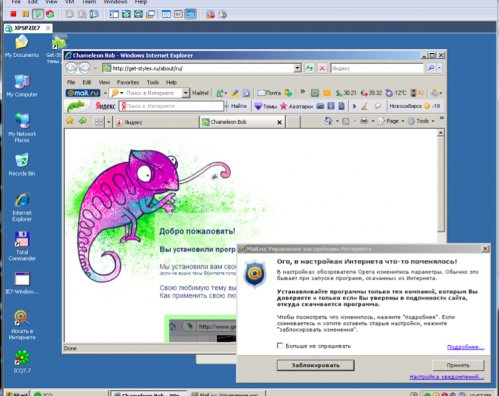Viewport: 499px width, 396px height.
Task: Click the Почта mail envelope icon
Action: pyautogui.click(x=261, y=93)
